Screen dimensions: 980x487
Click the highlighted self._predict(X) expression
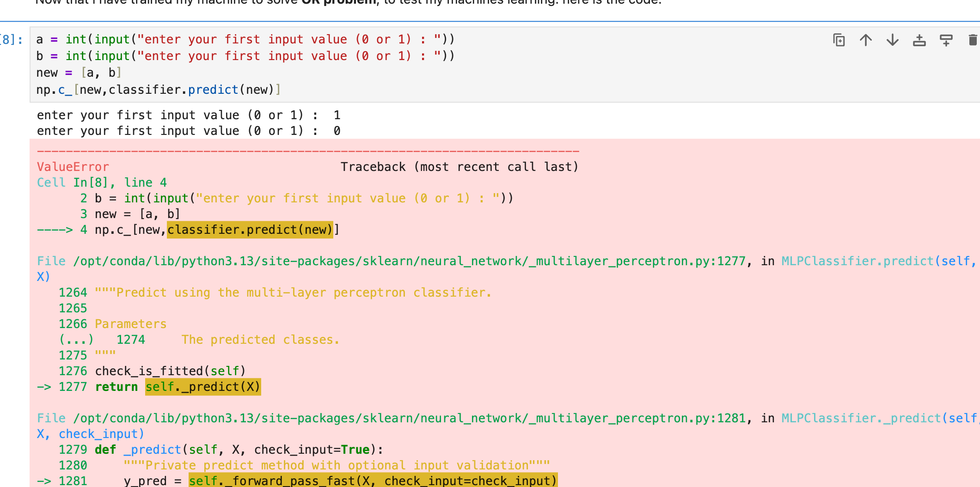click(202, 387)
